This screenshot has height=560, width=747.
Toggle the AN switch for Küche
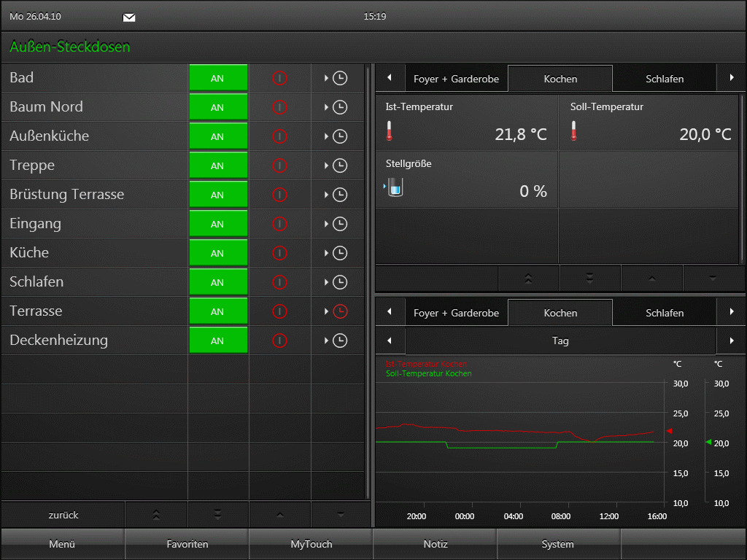tap(218, 252)
